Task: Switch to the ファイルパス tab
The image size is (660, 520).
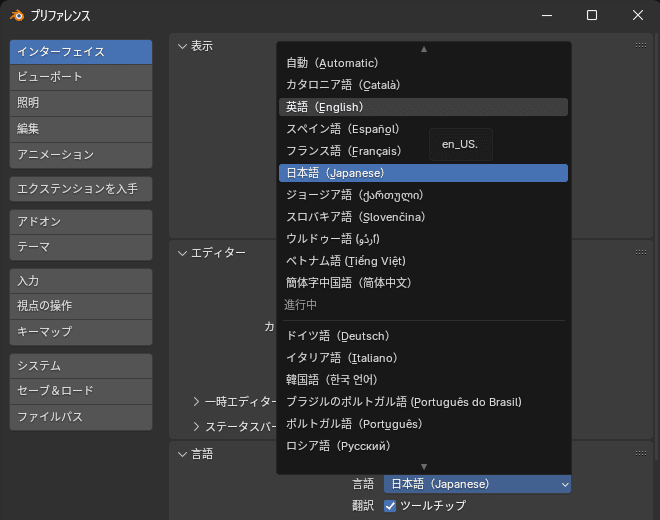Action: click(x=81, y=417)
